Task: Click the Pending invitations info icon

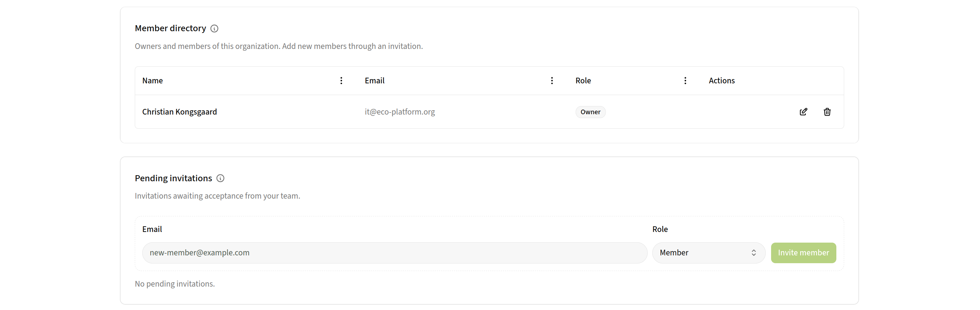Action: pos(220,178)
